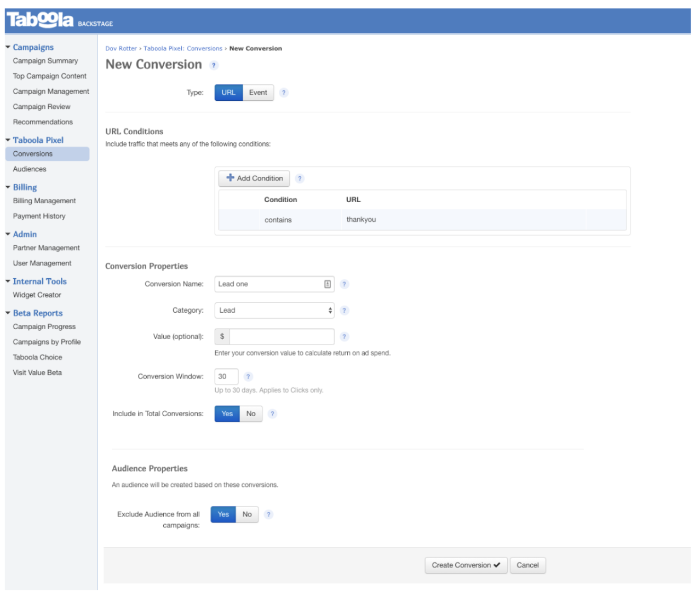Open Recommendations in sidebar
The image size is (700, 597).
[43, 122]
